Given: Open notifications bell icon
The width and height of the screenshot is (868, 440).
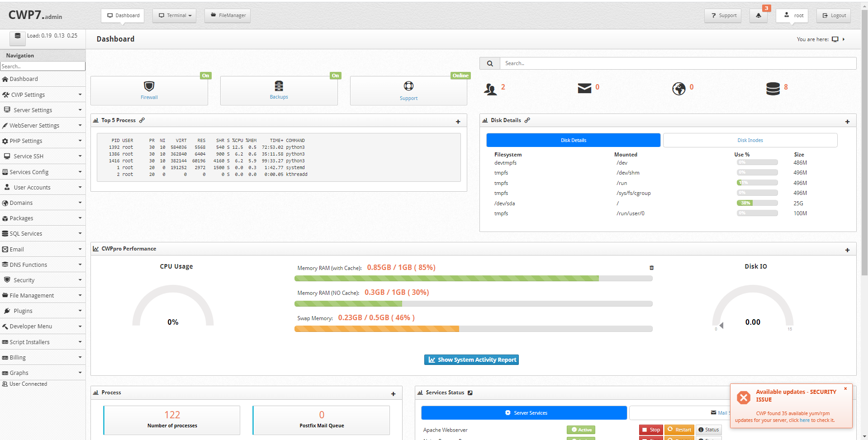Looking at the screenshot, I should coord(758,15).
